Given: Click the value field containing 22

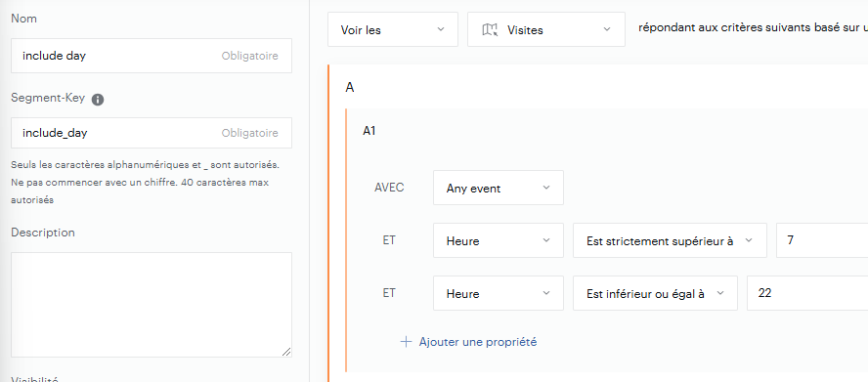Looking at the screenshot, I should (807, 293).
